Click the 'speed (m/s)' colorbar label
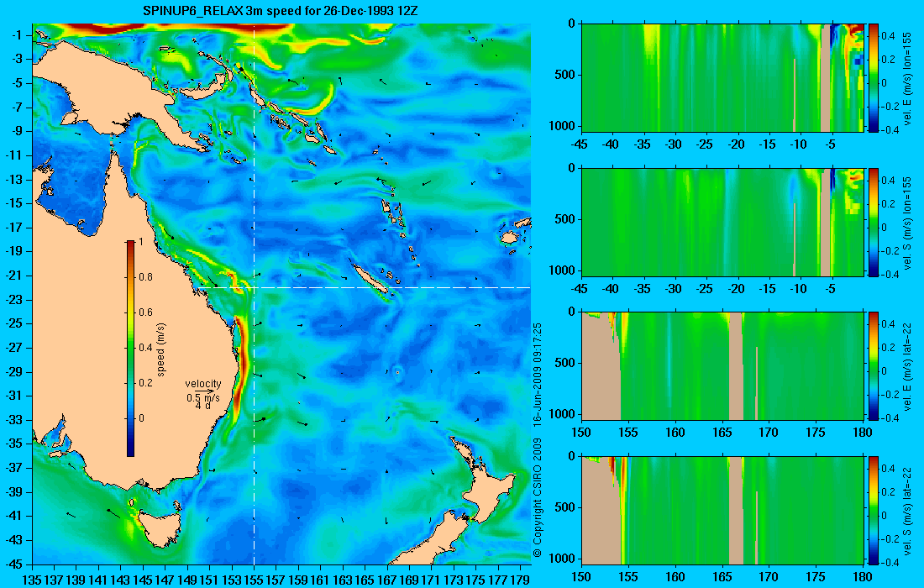 click(x=161, y=349)
